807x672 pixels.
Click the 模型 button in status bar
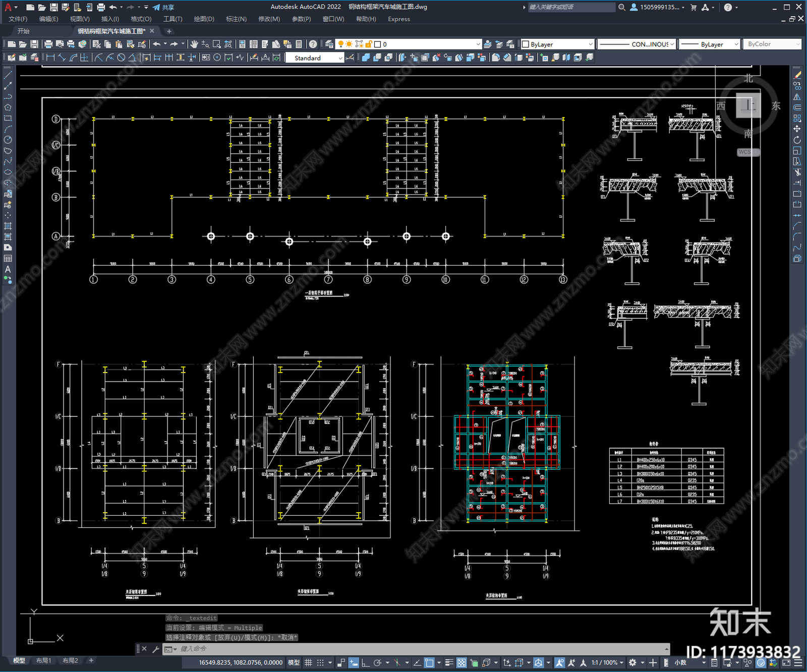coord(294,662)
